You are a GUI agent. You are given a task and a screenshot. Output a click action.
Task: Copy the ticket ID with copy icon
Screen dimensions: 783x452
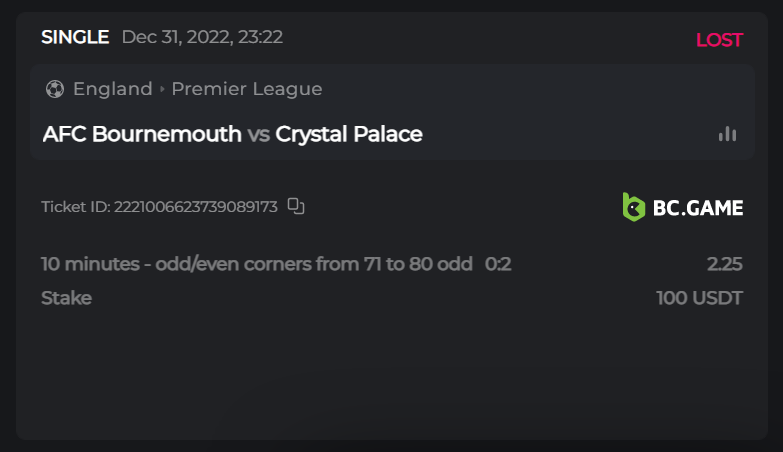[x=296, y=206]
